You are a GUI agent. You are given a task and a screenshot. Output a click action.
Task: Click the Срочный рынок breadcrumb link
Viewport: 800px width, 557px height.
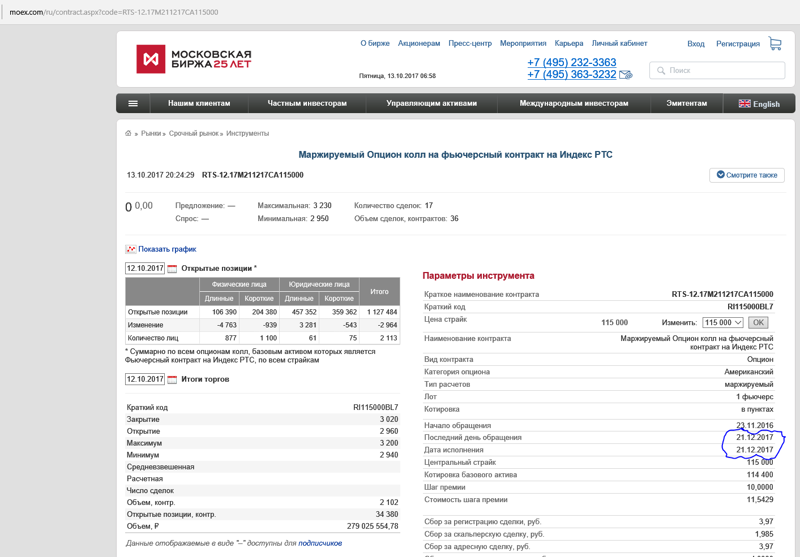click(194, 133)
